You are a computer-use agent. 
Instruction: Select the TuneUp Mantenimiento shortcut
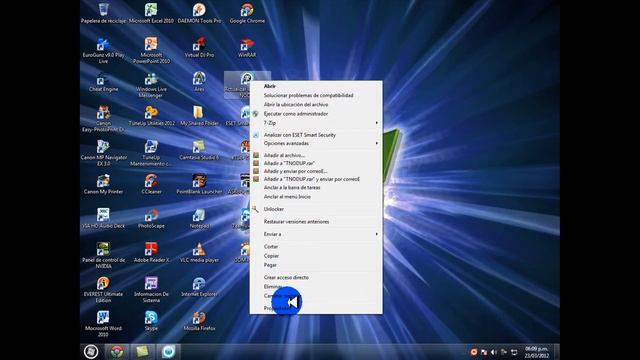coord(151,153)
